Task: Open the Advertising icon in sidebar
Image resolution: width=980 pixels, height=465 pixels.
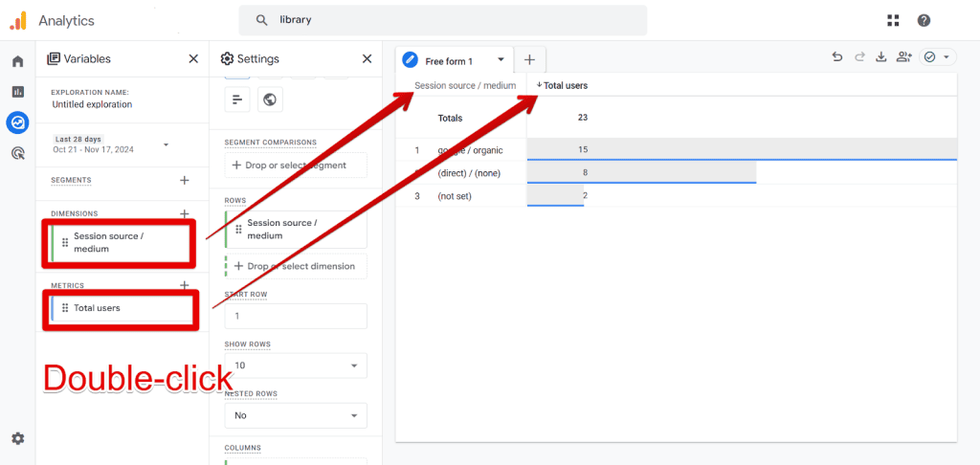Action: pyautogui.click(x=17, y=153)
